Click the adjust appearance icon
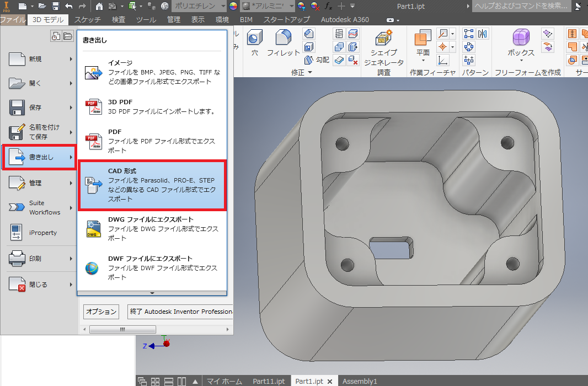The height and width of the screenshot is (386, 588). [301, 6]
